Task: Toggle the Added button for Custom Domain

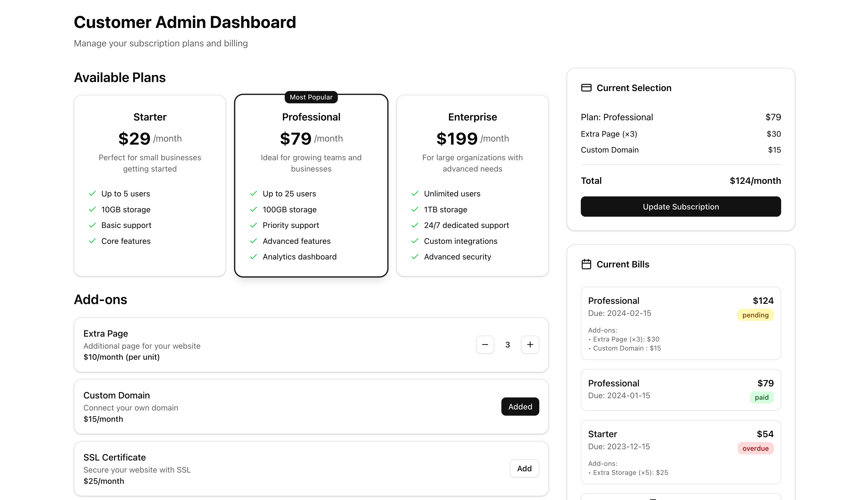Action: [520, 407]
